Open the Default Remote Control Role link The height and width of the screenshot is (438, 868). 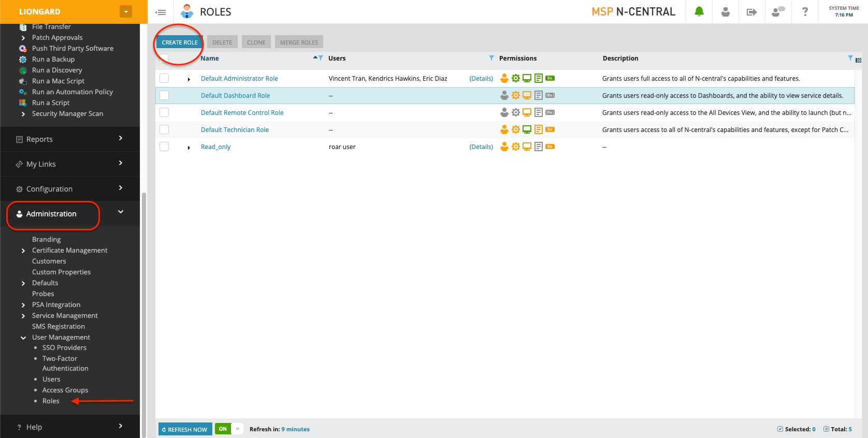pos(242,112)
